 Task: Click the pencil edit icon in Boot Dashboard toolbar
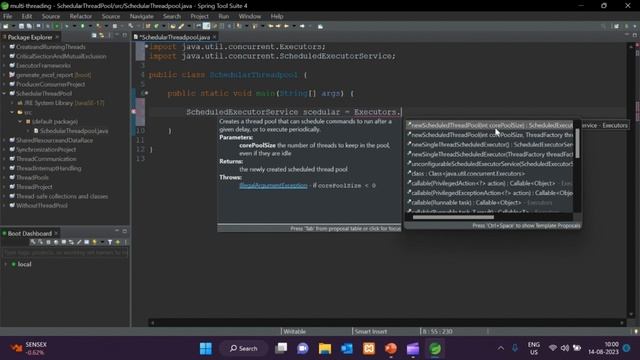click(x=79, y=242)
